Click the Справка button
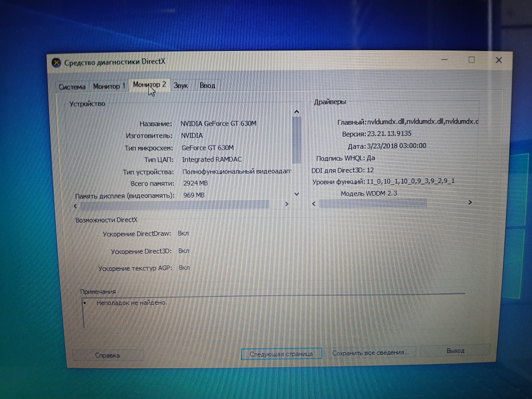Screen dimensions: 532x399 click(x=107, y=355)
